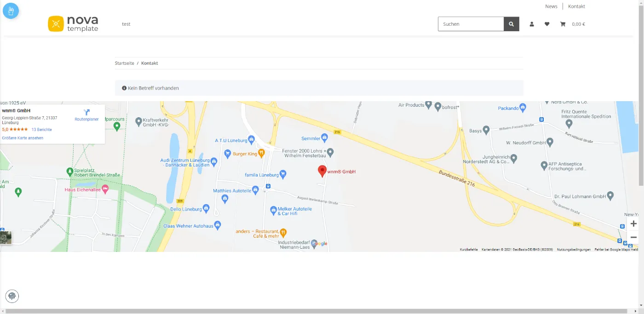Image resolution: width=644 pixels, height=314 pixels.
Task: Open the blue round widget button
Action: tap(11, 11)
